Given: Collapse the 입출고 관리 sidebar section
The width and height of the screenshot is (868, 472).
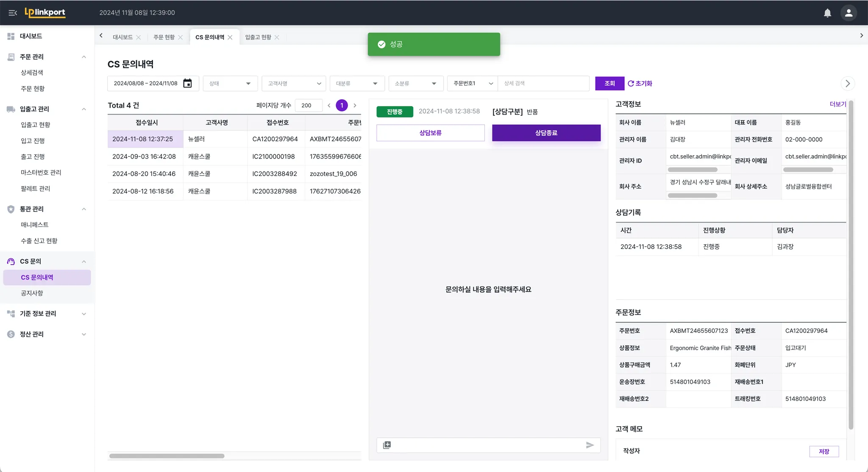Looking at the screenshot, I should (x=84, y=109).
